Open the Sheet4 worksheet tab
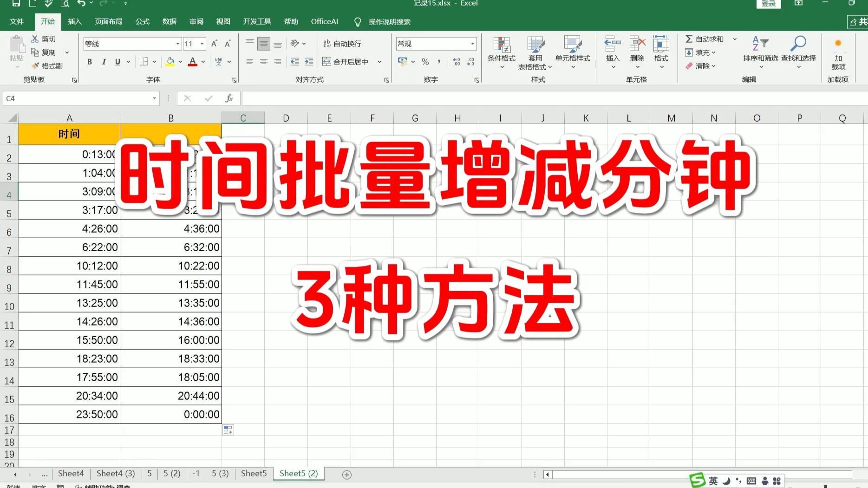This screenshot has height=488, width=868. 71,473
